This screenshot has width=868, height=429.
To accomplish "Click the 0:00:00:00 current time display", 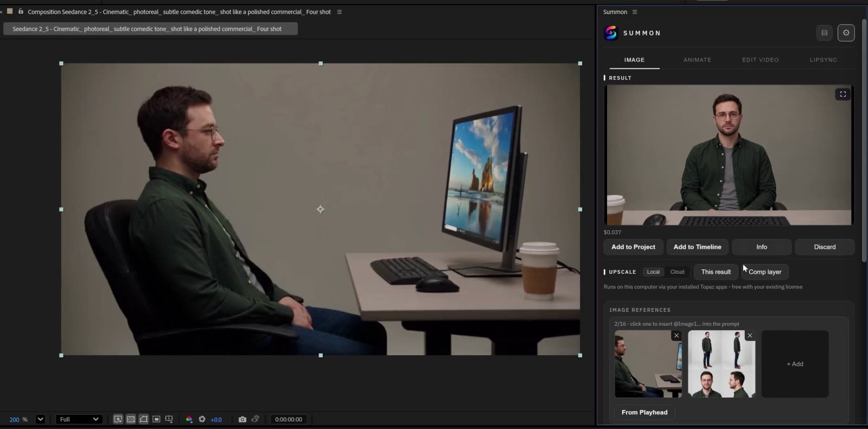I will [x=289, y=419].
